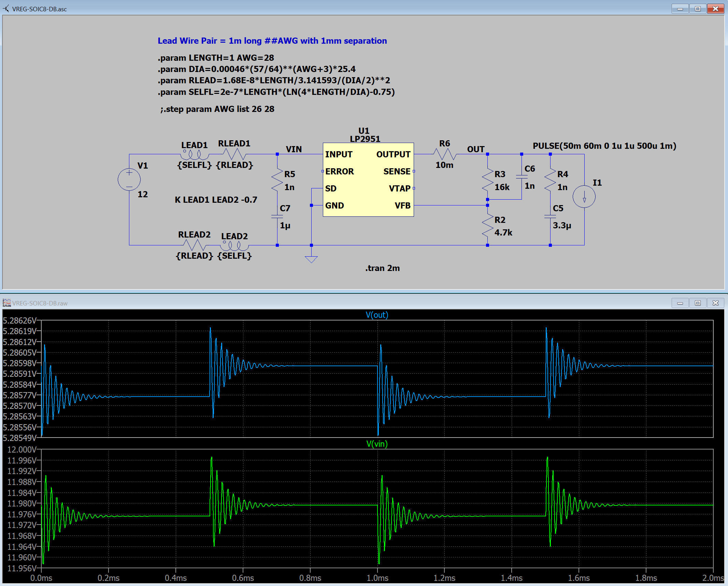This screenshot has height=586, width=728.
Task: Click the I1 current source symbol
Action: pyautogui.click(x=584, y=197)
